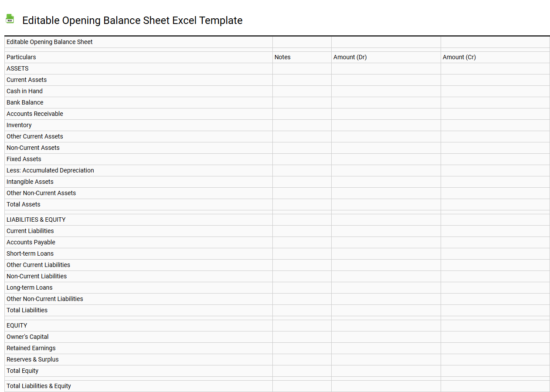Select the Fixed Assets Notes cell
The image size is (550, 392).
(x=302, y=159)
